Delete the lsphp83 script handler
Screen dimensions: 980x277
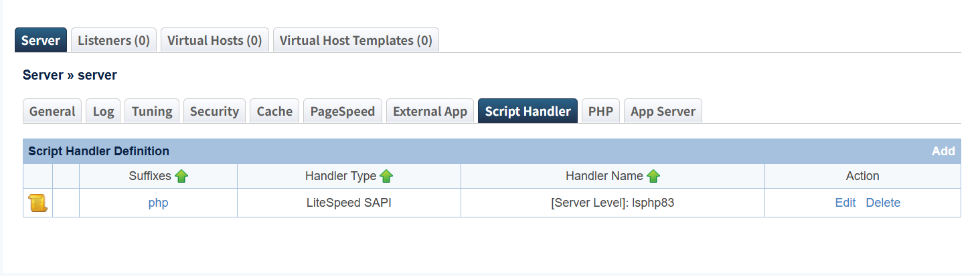coord(883,203)
